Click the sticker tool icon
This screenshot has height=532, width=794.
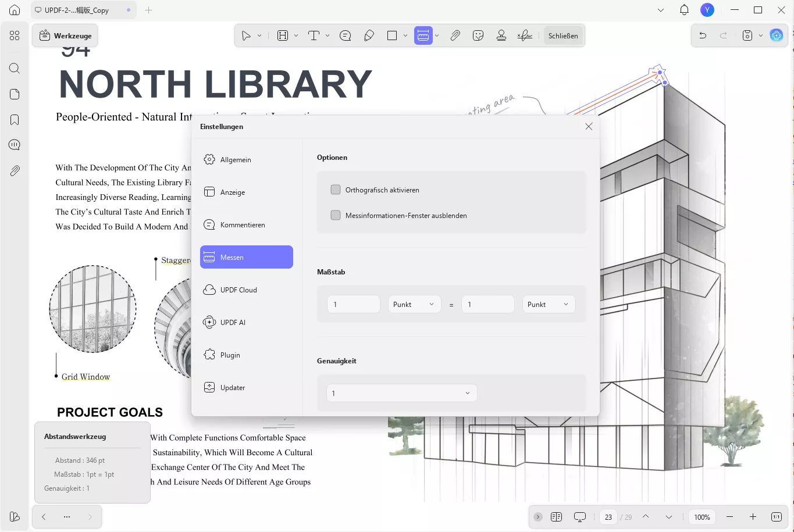coord(478,35)
